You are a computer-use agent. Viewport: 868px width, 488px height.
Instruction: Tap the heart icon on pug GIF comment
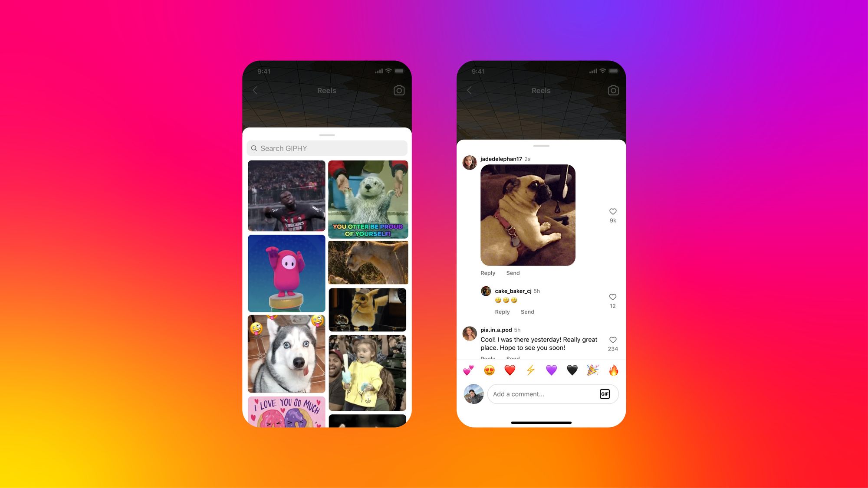612,212
